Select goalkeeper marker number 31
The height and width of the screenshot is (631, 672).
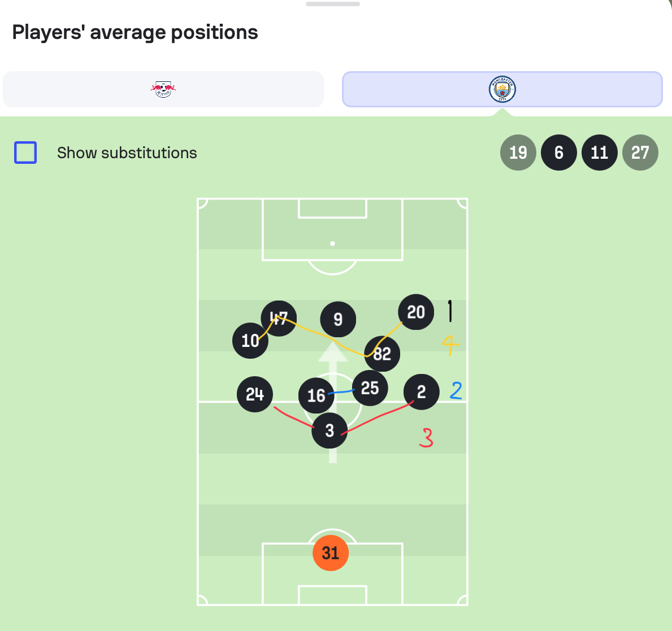click(x=331, y=553)
